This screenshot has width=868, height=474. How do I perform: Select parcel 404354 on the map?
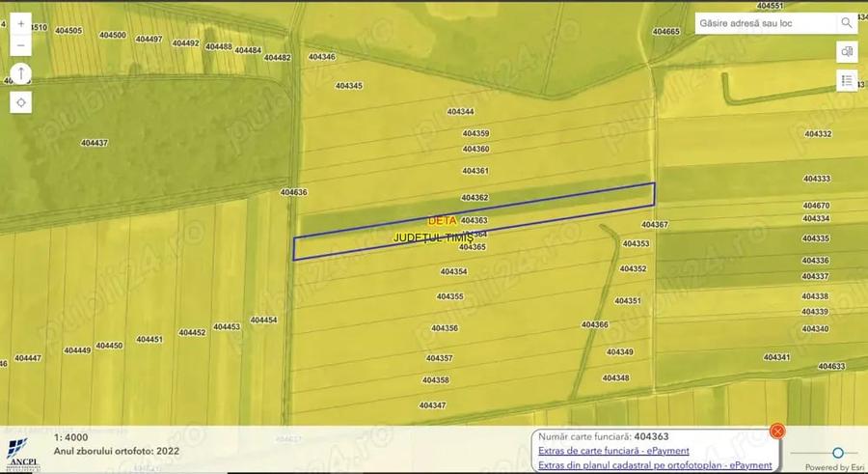coord(453,271)
